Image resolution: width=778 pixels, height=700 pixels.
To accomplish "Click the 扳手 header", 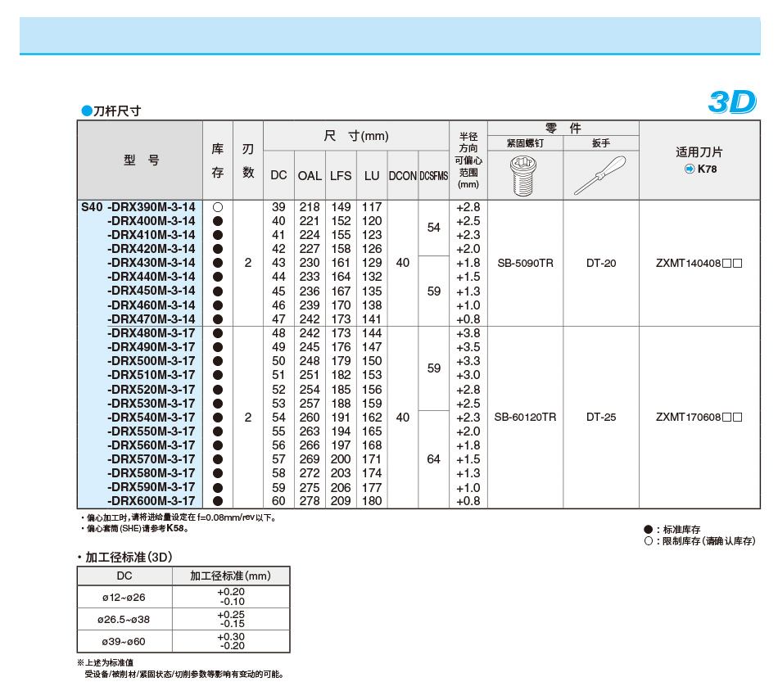I will (x=601, y=143).
